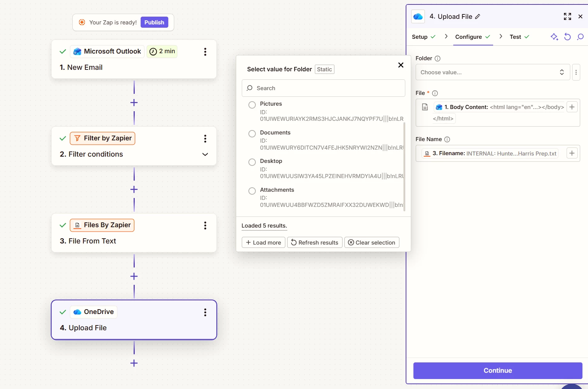Switch to the Configure tab
Viewport: 588px width, 389px height.
pos(473,37)
